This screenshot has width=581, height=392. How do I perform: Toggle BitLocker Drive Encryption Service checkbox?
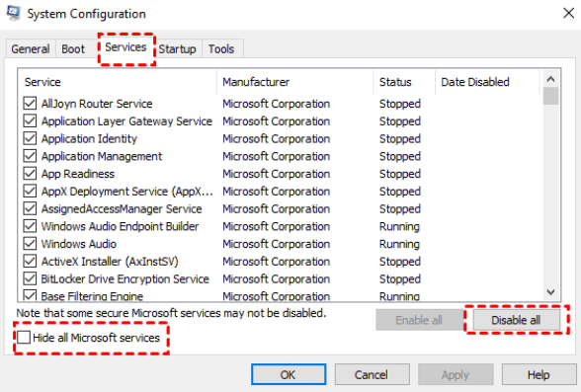pos(30,278)
